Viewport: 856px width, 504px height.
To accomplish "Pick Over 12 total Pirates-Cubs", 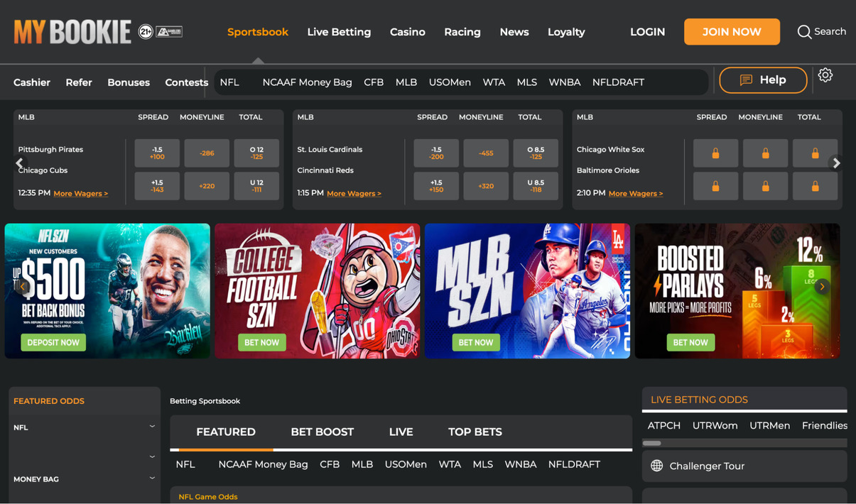I will point(256,153).
